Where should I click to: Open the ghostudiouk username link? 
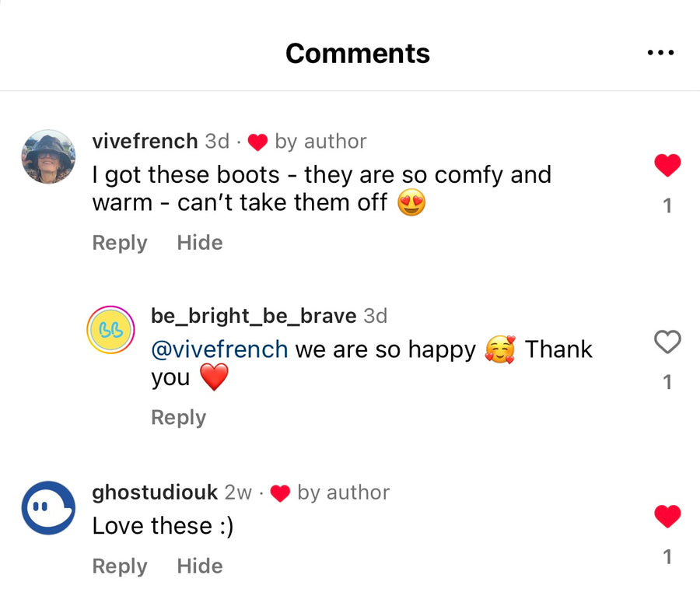pos(155,493)
